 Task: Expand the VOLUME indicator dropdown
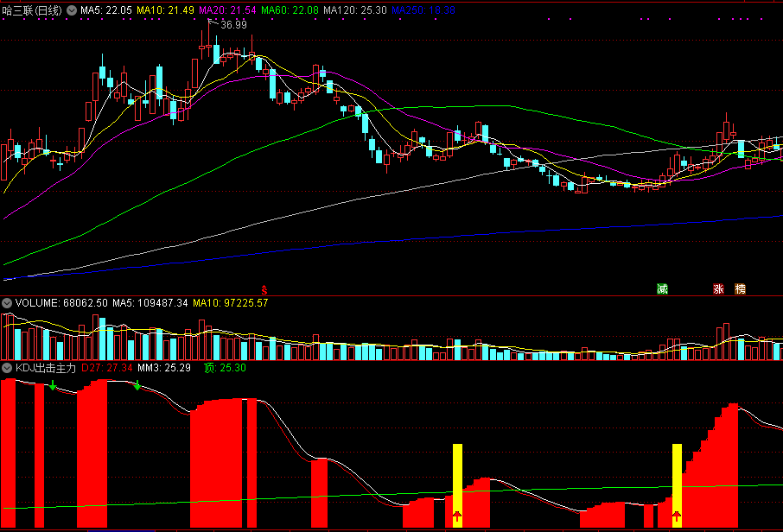(7, 303)
